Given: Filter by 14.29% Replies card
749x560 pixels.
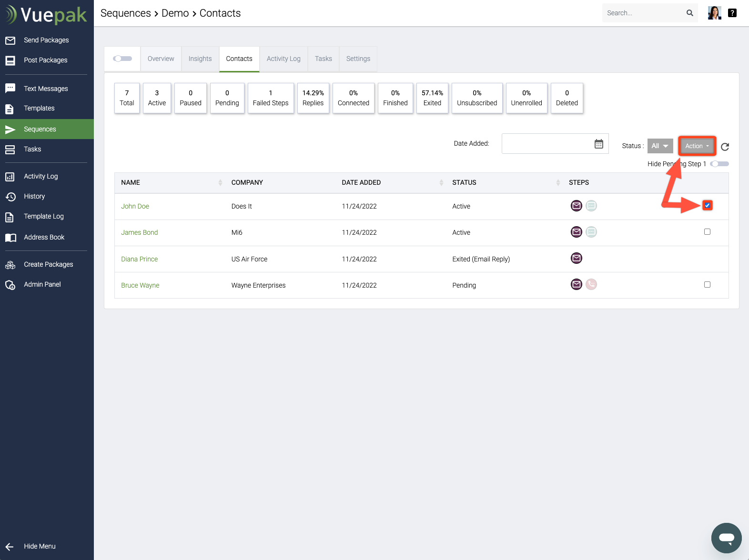Looking at the screenshot, I should coord(313,98).
